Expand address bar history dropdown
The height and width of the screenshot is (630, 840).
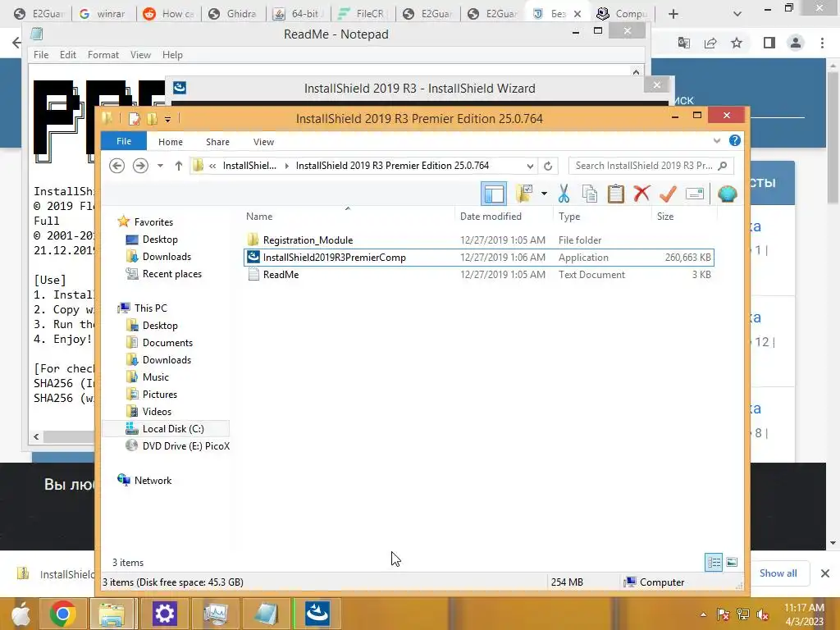pyautogui.click(x=530, y=166)
